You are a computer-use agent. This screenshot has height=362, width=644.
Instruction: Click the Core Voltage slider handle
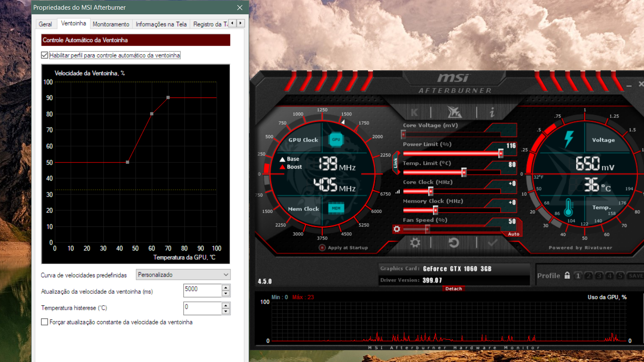tap(403, 134)
